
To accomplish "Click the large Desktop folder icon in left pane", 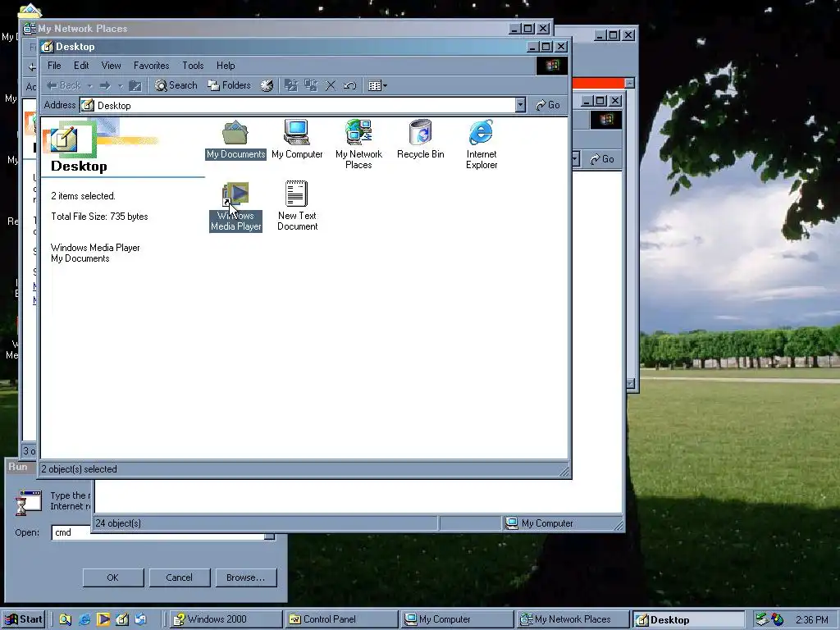I will [x=64, y=139].
